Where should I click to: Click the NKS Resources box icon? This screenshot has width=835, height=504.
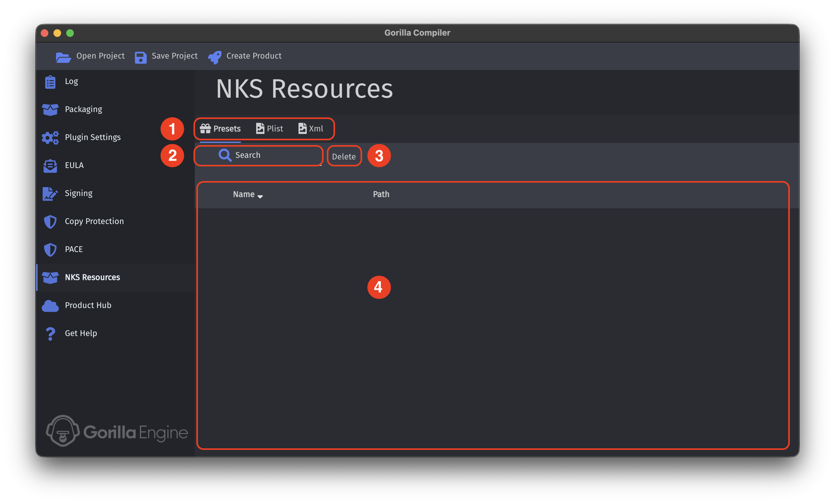coord(50,277)
